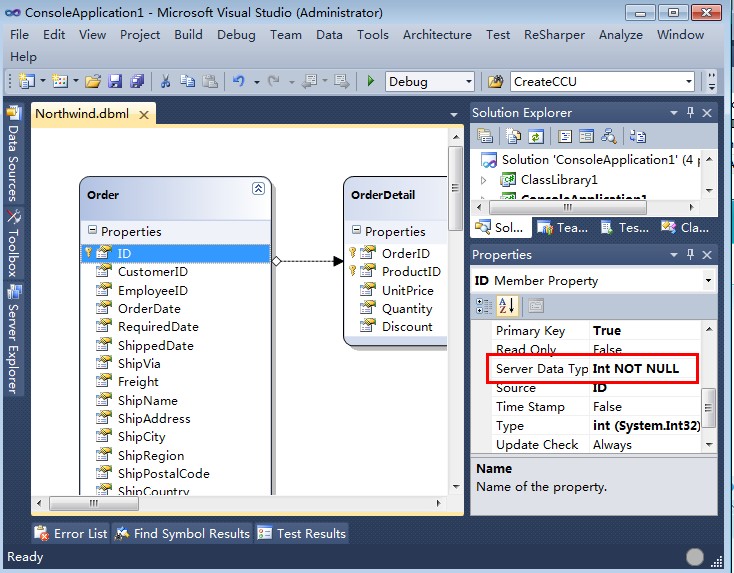
Task: Open the Undo history dropdown arrow
Action: click(257, 82)
